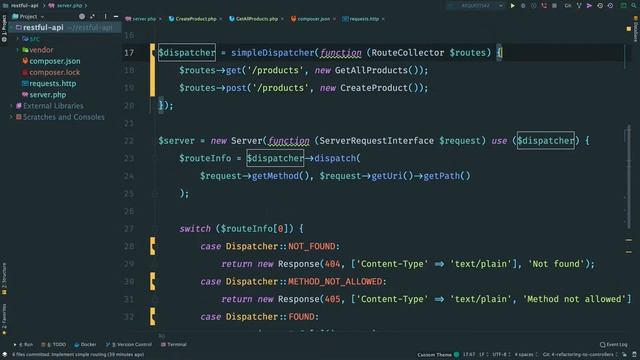Click the purple send arrow icon in toolbar

coord(589,6)
